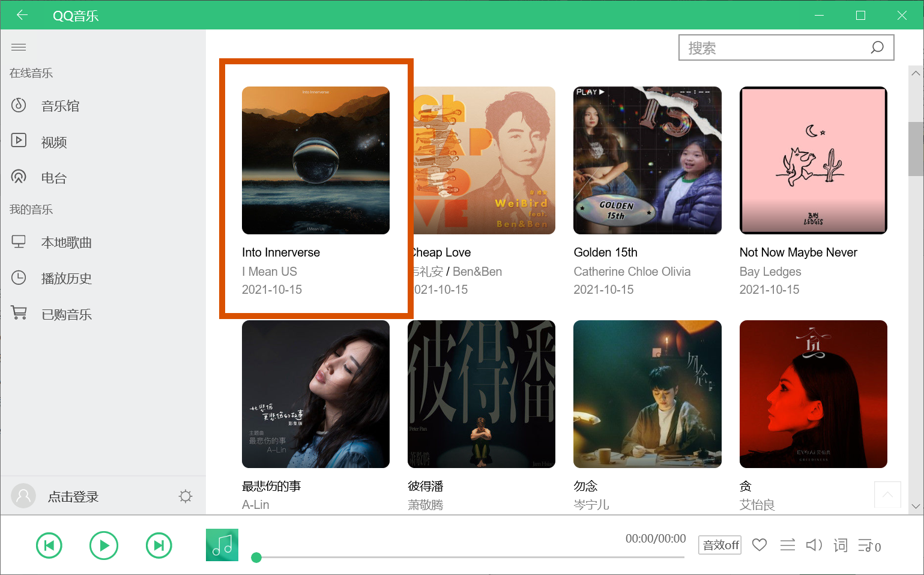Skip to next track
This screenshot has width=924, height=575.
[159, 546]
